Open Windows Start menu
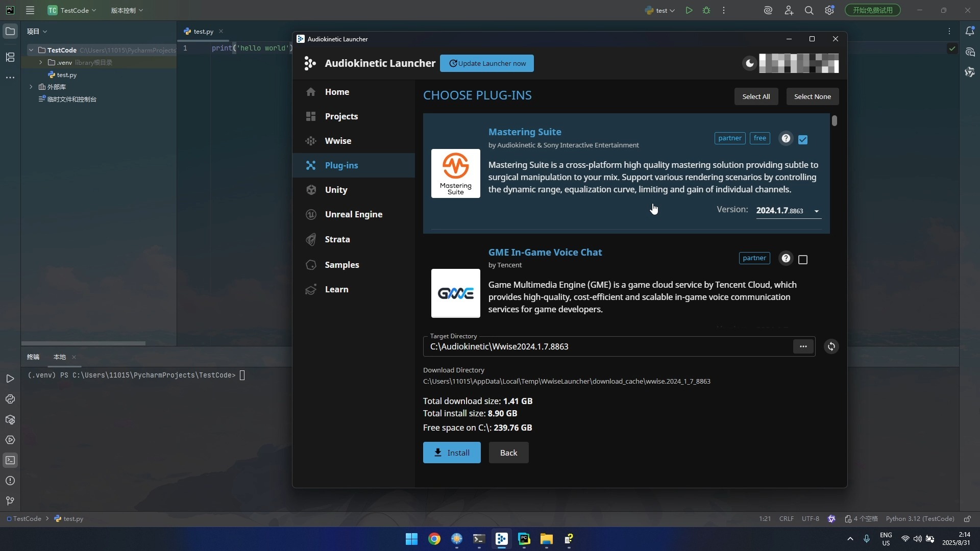980x551 pixels. click(411, 539)
